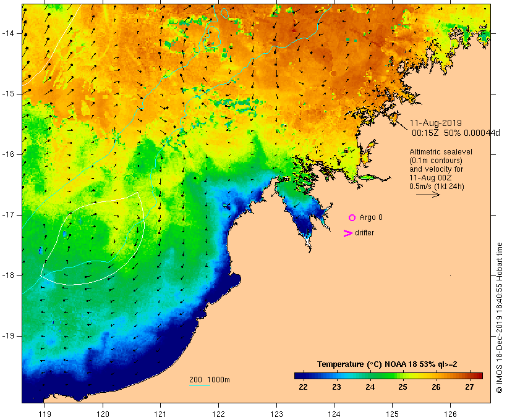The height and width of the screenshot is (420, 507).
Task: Click the latitude label -19
Action: [8, 336]
